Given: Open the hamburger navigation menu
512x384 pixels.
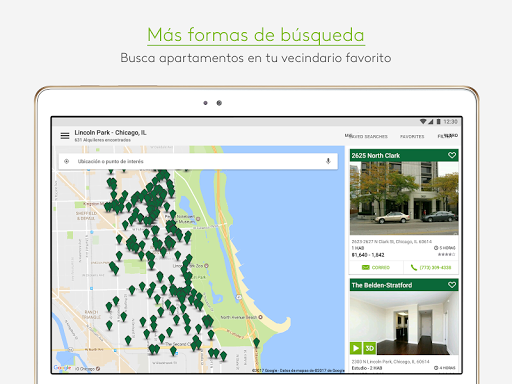Looking at the screenshot, I should point(65,136).
